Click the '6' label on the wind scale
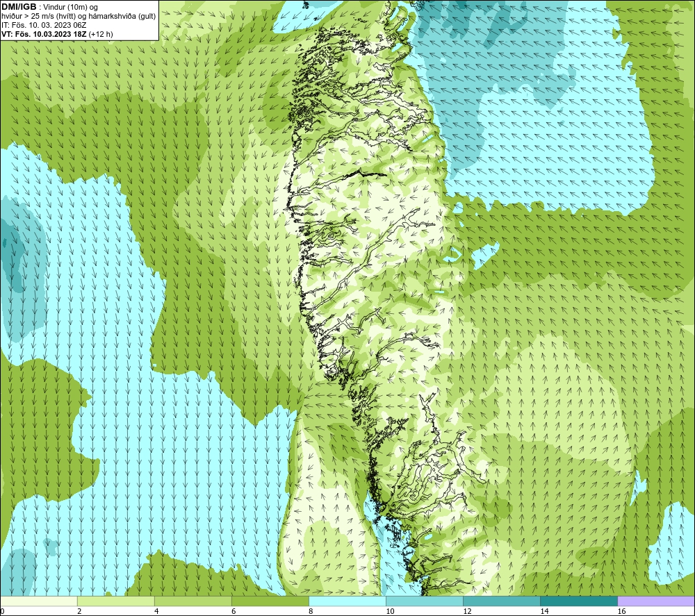Image resolution: width=695 pixels, height=616 pixels. 234,611
